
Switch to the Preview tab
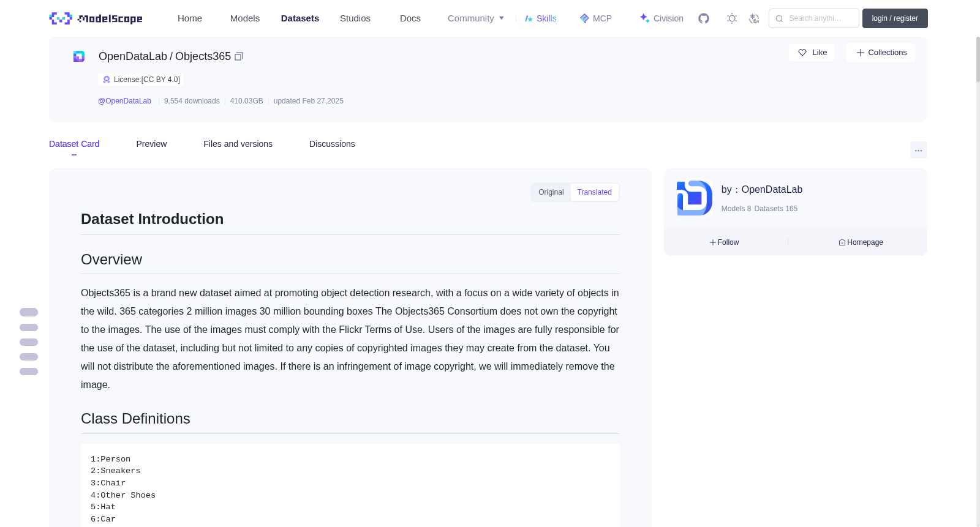tap(151, 144)
